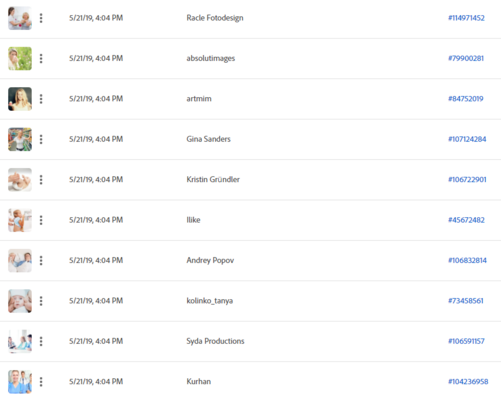Open more options for Kurhan row

(41, 382)
